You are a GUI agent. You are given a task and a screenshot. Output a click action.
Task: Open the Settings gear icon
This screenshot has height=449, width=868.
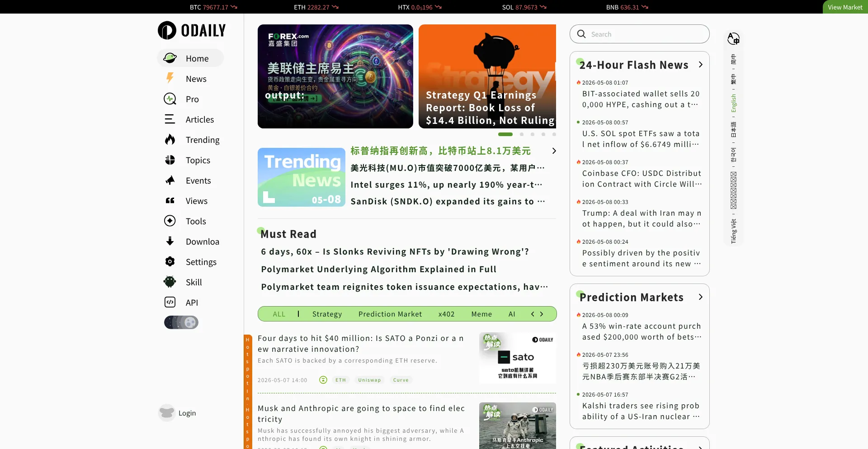(170, 261)
